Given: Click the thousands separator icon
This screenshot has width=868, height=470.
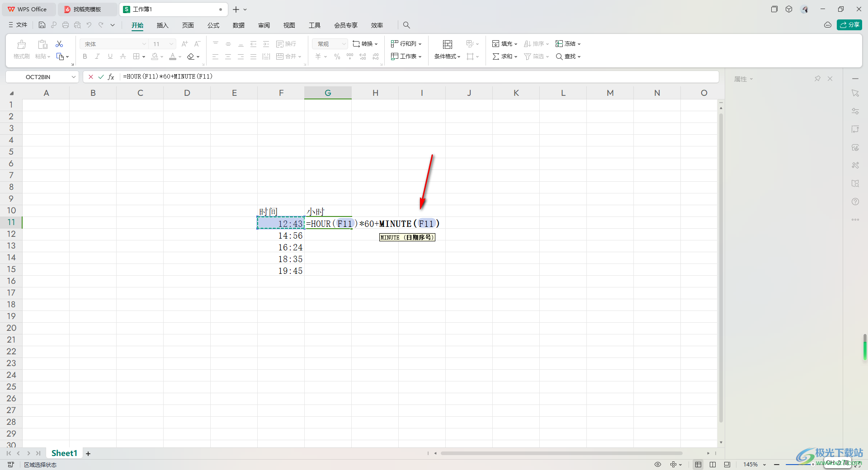Looking at the screenshot, I should point(350,56).
